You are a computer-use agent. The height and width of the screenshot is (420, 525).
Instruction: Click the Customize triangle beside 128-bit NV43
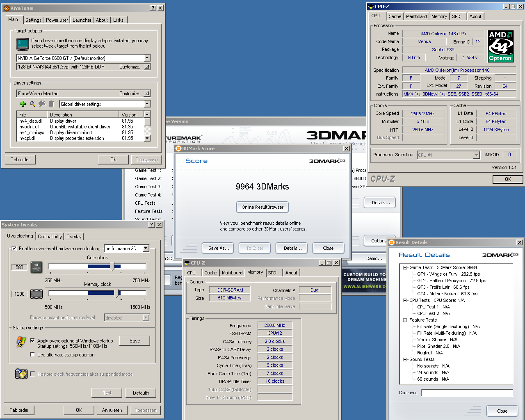pos(147,67)
